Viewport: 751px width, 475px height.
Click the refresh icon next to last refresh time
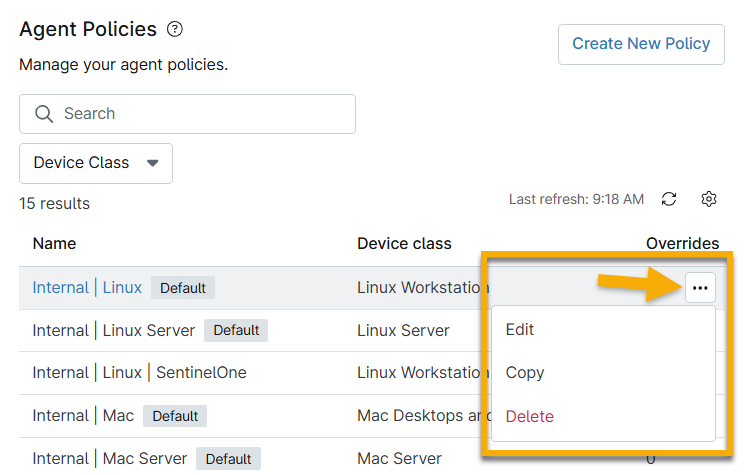tap(669, 199)
